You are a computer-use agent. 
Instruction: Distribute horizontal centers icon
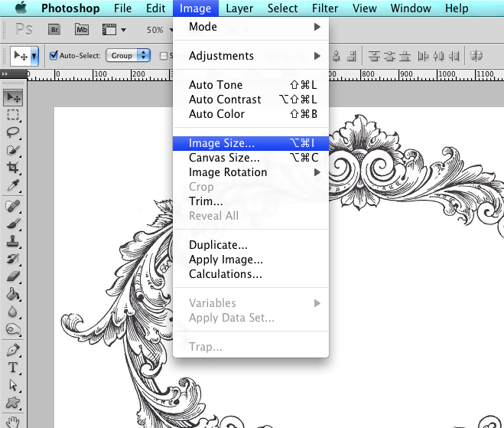[438, 56]
